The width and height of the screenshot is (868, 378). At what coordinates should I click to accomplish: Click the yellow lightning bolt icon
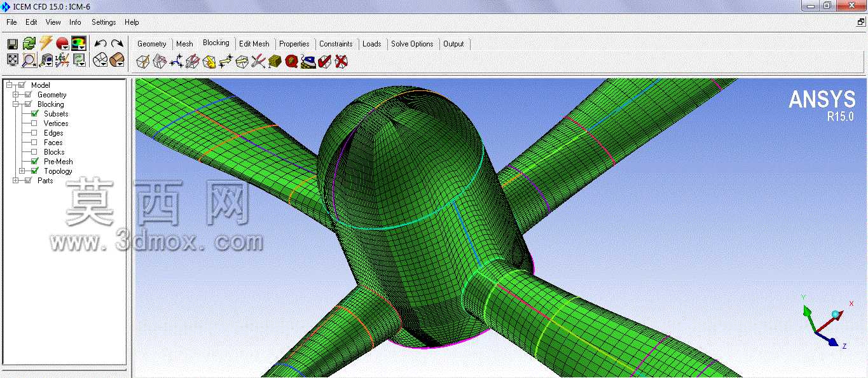pos(45,43)
